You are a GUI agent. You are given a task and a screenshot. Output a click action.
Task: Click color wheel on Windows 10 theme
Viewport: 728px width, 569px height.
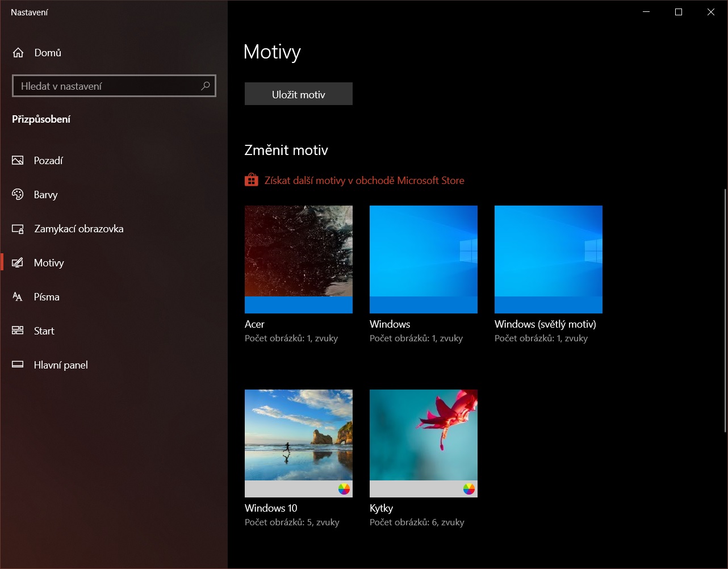[x=344, y=489]
